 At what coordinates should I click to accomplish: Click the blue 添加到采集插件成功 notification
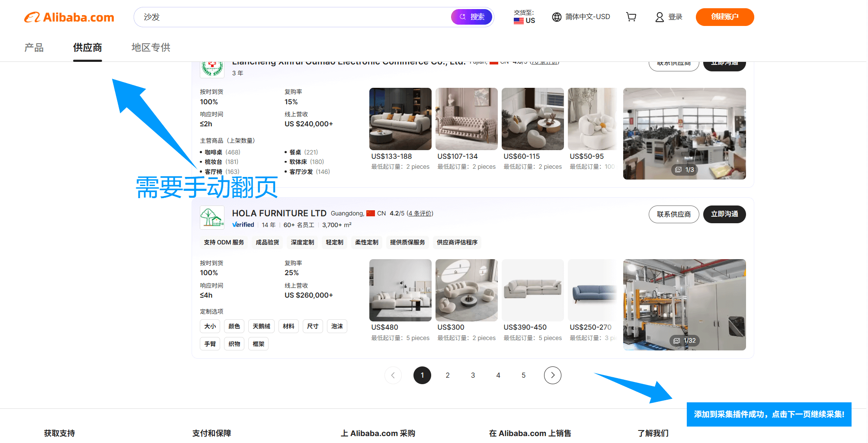click(x=769, y=414)
